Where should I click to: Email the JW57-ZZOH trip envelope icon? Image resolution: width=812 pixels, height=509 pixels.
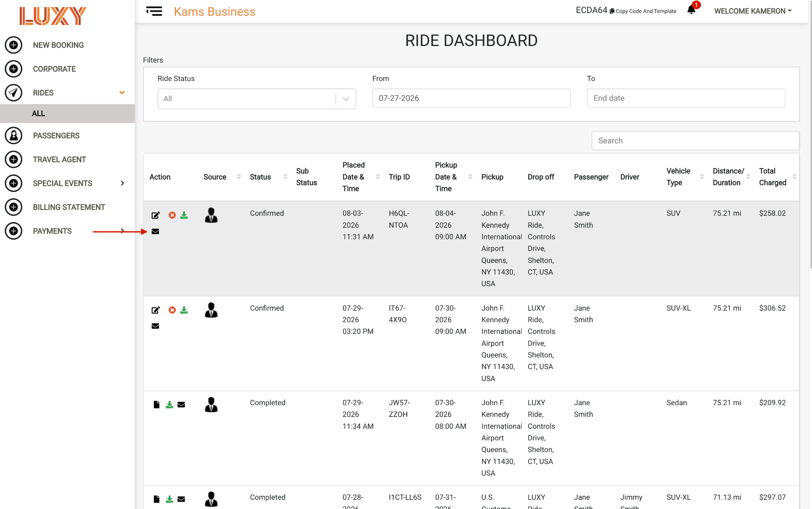click(181, 405)
